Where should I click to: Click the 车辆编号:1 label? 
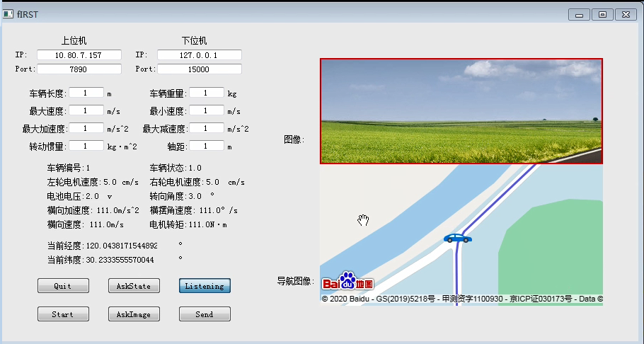click(x=69, y=168)
